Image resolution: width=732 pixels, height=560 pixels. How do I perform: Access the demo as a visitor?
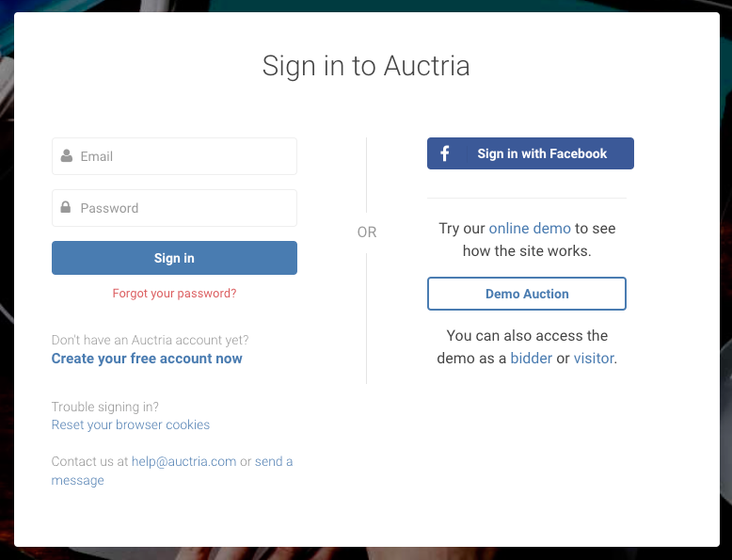[x=594, y=359]
